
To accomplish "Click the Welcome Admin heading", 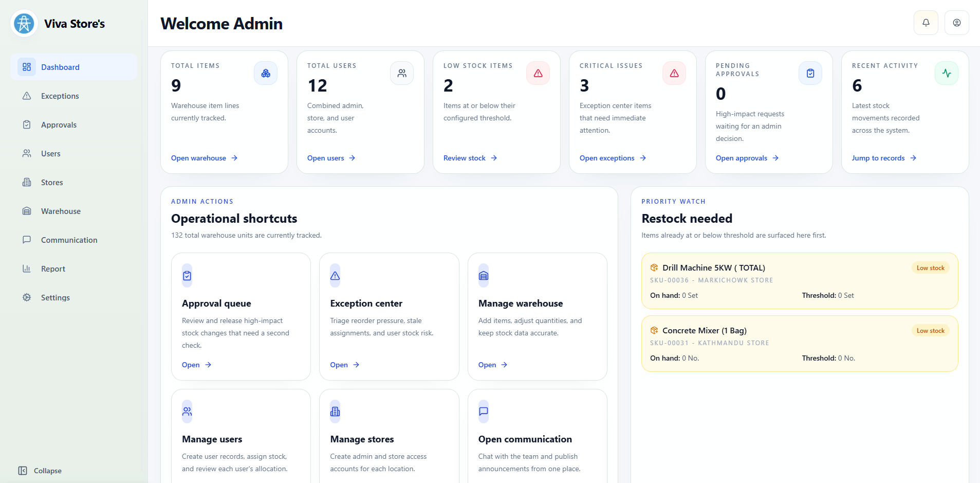I will click(x=221, y=24).
